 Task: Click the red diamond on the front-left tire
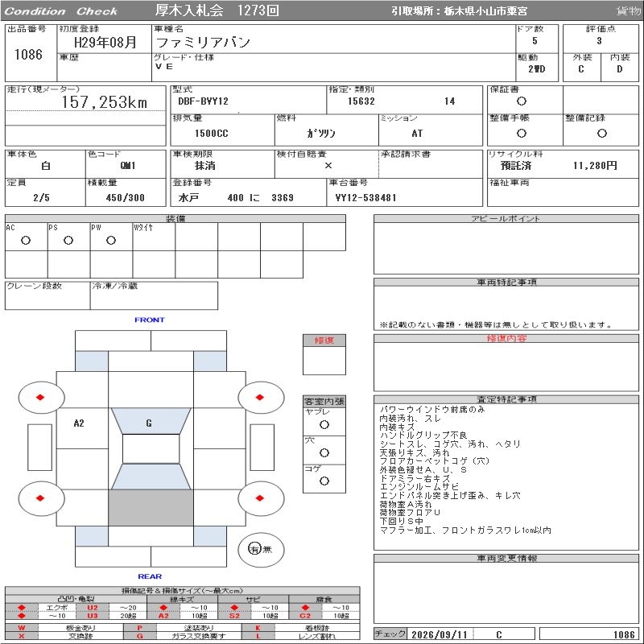coord(40,397)
